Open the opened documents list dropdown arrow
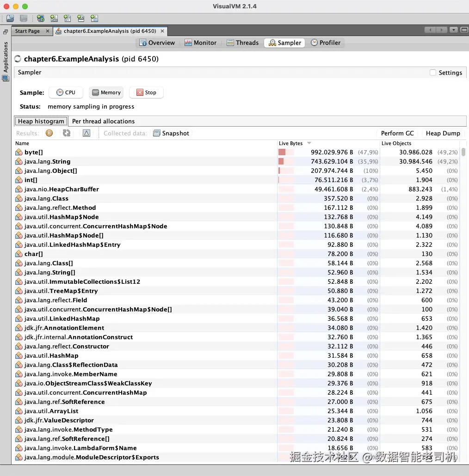The width and height of the screenshot is (469, 476). tap(454, 30)
